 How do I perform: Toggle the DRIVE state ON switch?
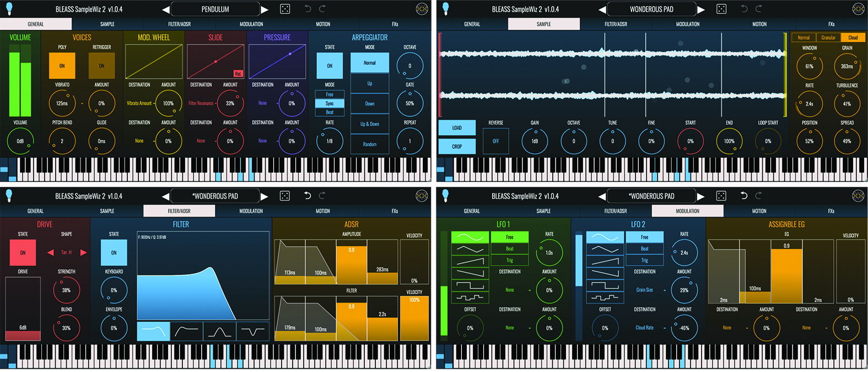coord(23,252)
